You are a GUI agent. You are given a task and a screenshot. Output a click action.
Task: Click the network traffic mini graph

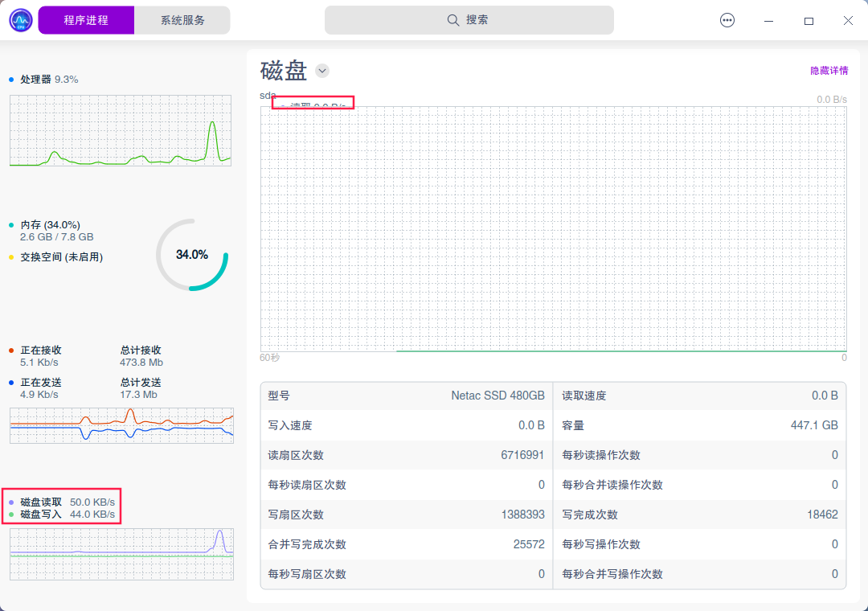[121, 426]
